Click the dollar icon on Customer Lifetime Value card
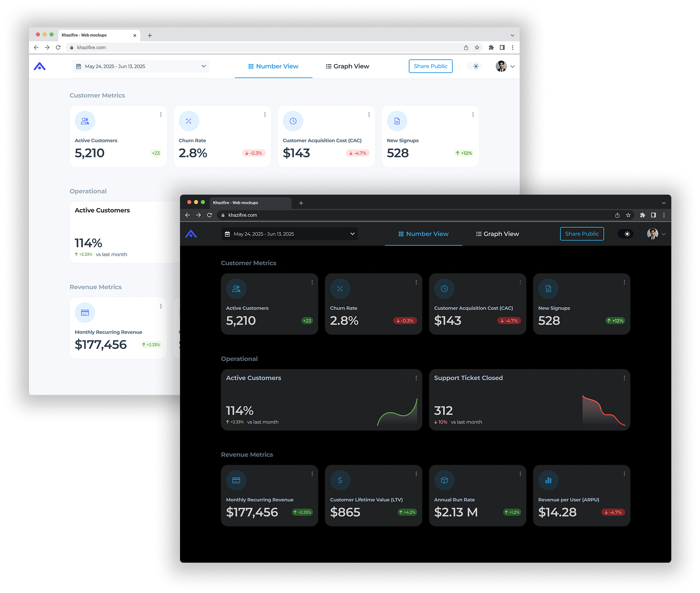The image size is (700, 593). 340,480
